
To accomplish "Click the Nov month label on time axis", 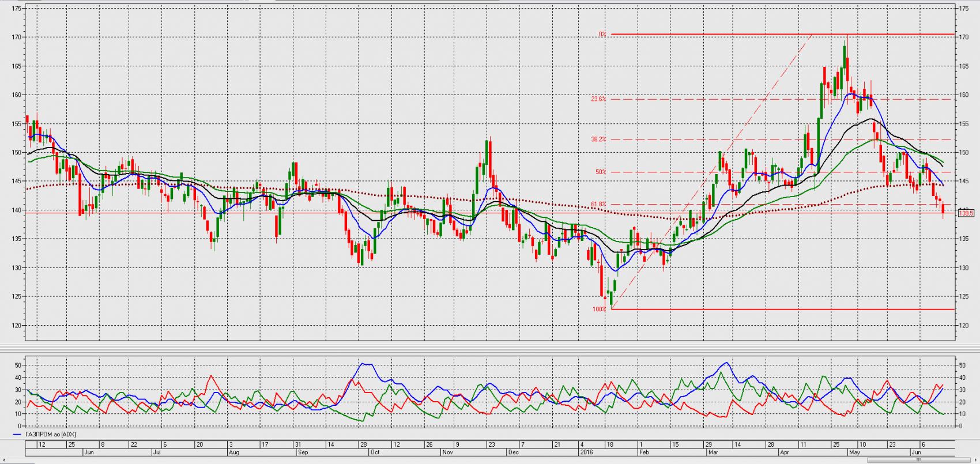I will pyautogui.click(x=448, y=452).
